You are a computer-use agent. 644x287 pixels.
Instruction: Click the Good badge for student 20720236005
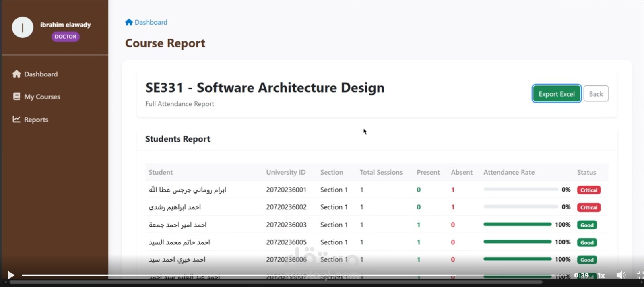click(x=587, y=242)
